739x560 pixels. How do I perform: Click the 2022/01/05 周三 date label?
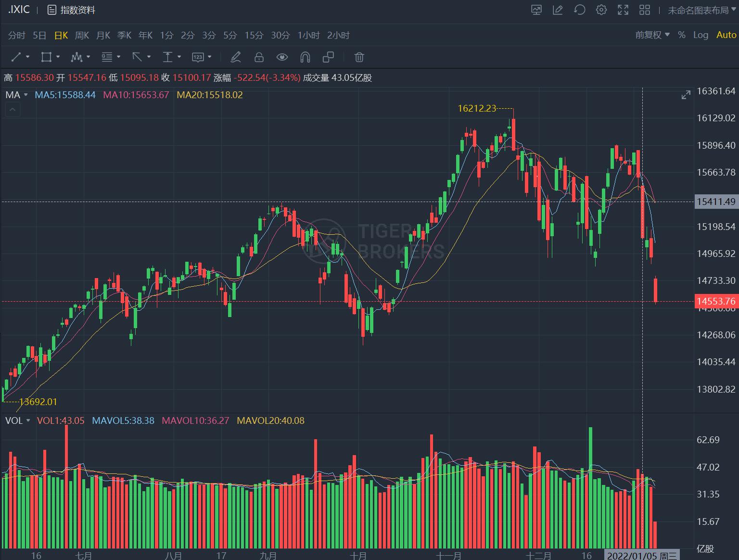tap(642, 555)
